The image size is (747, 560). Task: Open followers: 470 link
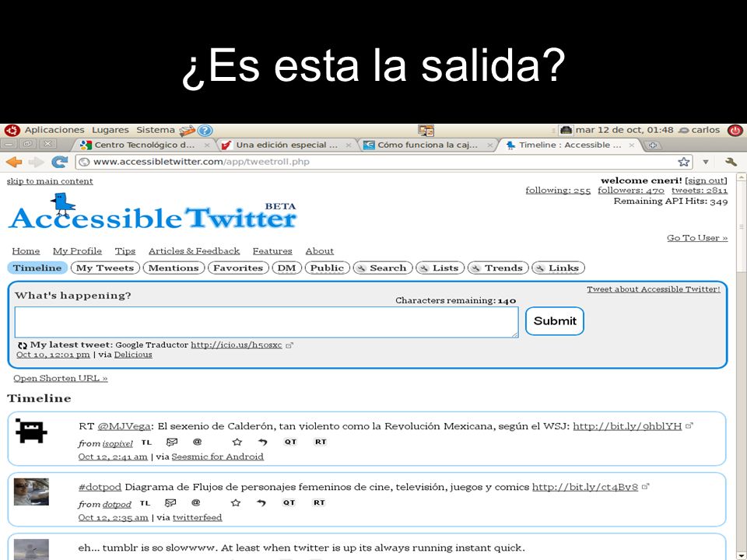pyautogui.click(x=631, y=191)
